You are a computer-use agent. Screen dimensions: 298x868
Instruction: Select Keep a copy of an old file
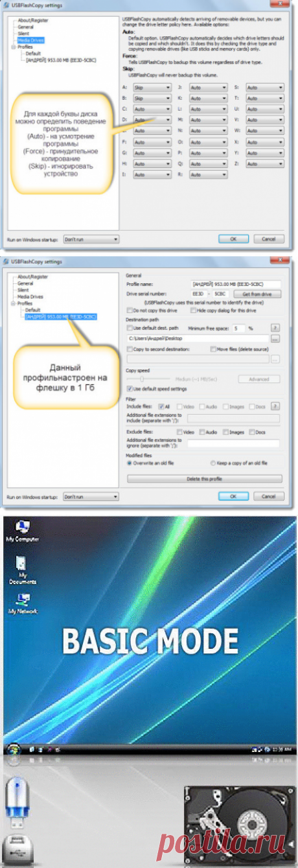tap(212, 463)
